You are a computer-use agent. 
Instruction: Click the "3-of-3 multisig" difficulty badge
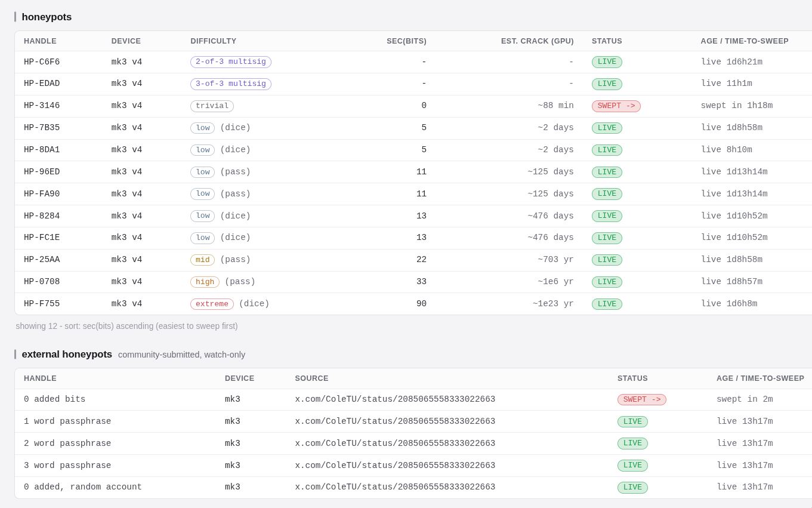coord(231,84)
